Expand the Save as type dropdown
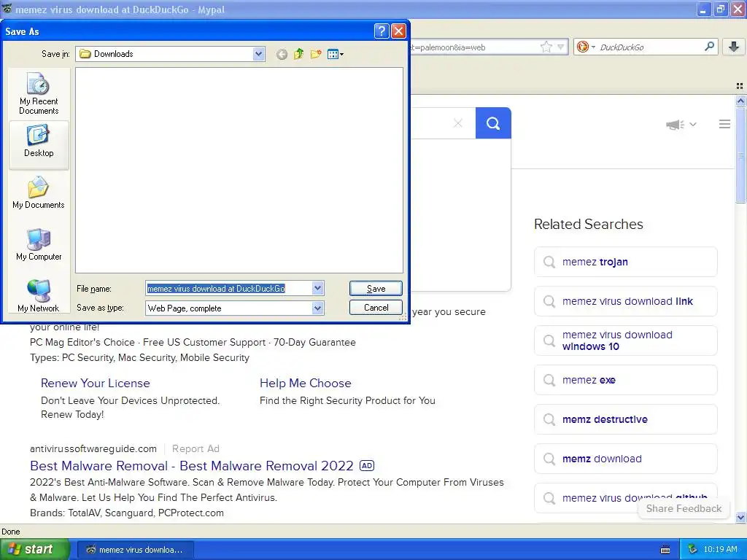The width and height of the screenshot is (747, 560). click(x=318, y=308)
